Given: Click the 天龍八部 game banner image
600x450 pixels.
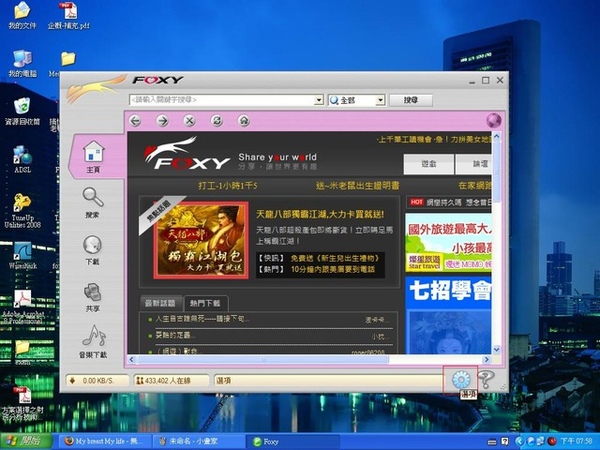Looking at the screenshot, I should point(201,240).
